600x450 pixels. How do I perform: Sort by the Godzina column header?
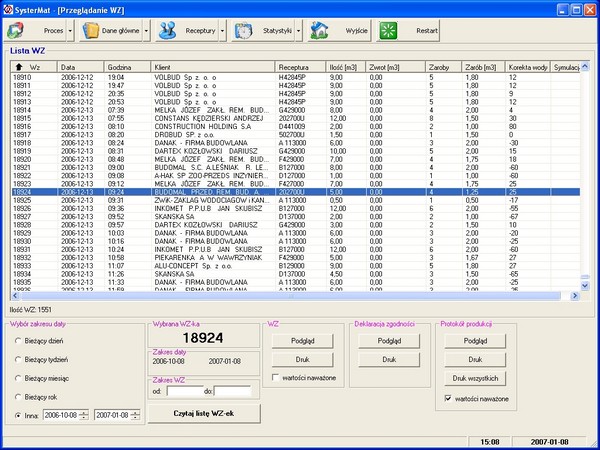[127, 67]
